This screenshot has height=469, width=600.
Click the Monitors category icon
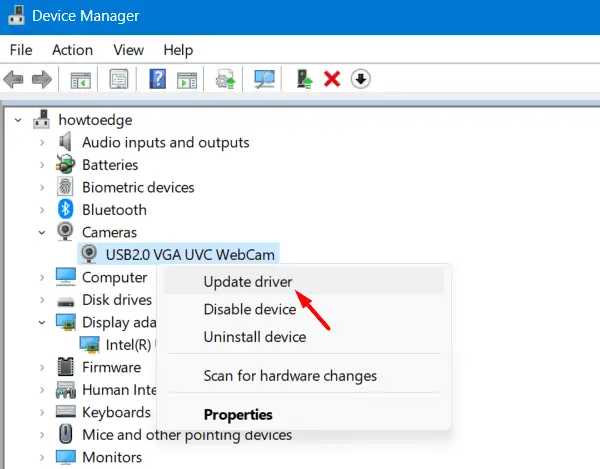(x=65, y=457)
